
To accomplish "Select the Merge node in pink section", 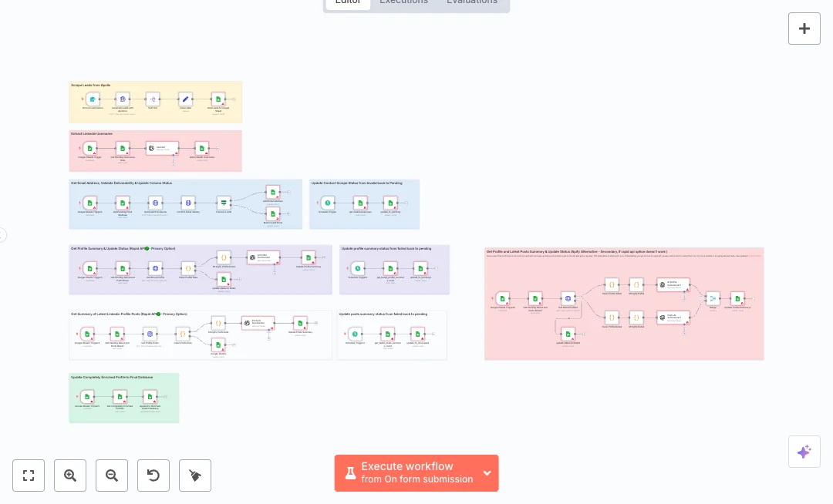I will coord(713,298).
